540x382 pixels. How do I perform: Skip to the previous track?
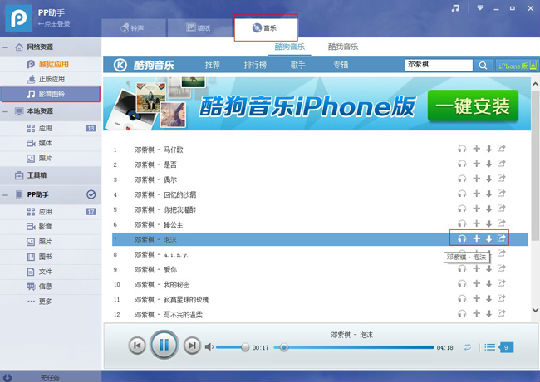[x=137, y=345]
